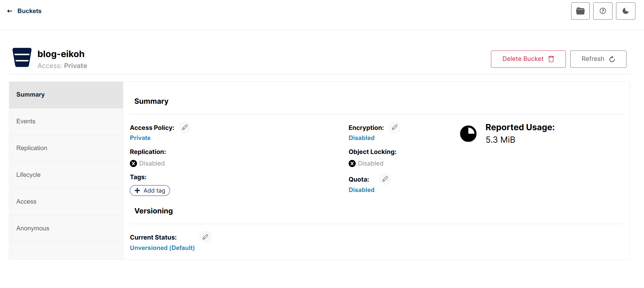Click the Unversioned (Default) status link
Screen dimensions: 644x288
point(162,248)
